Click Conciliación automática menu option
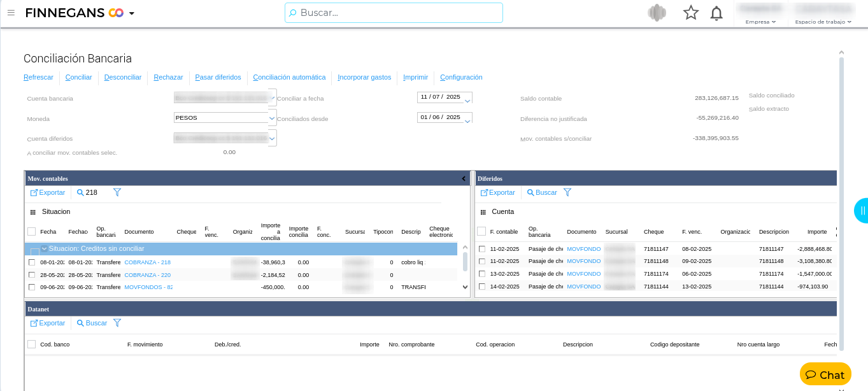 click(289, 78)
